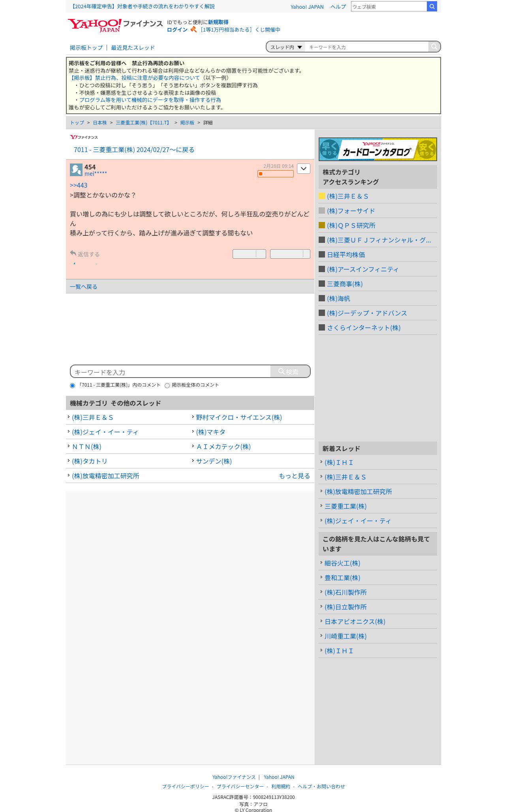Click the web search input field
This screenshot has height=812, width=507.
tap(389, 6)
